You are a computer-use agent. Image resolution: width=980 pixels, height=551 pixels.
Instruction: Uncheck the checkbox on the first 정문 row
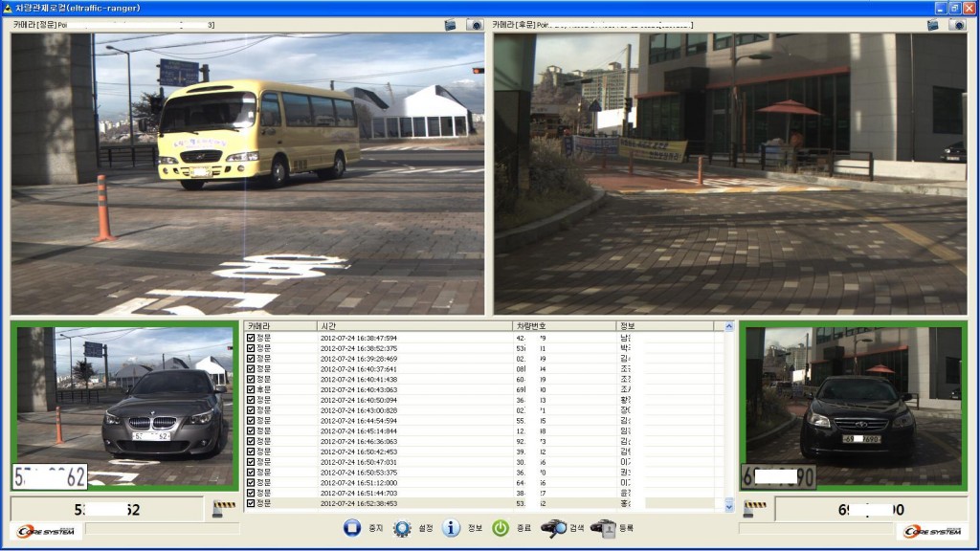[250, 337]
